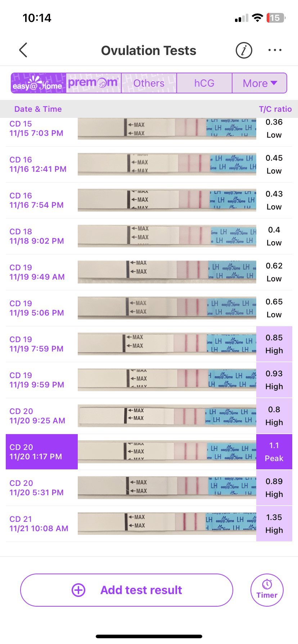Tap the battery indicator in status bar

tap(275, 18)
